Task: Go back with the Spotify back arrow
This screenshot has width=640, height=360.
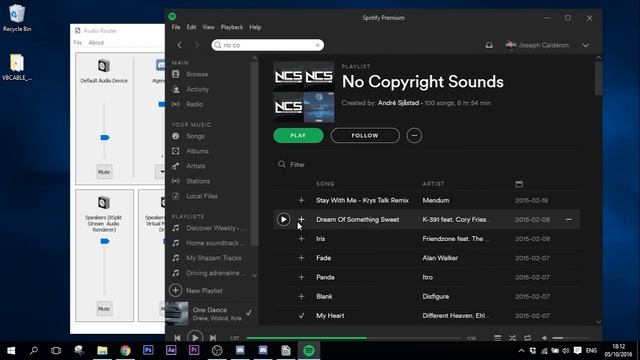Action: pos(179,45)
